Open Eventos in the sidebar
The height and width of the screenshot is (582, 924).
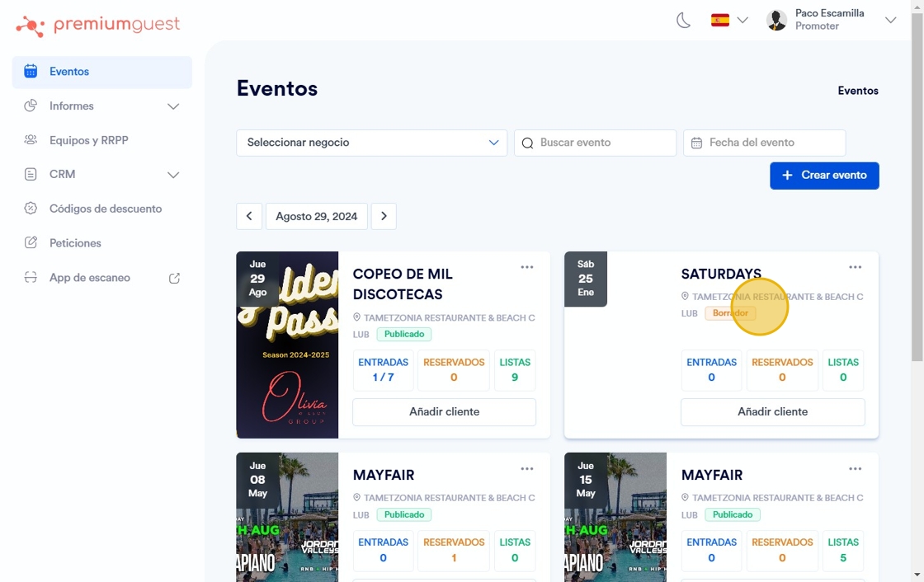pos(102,72)
